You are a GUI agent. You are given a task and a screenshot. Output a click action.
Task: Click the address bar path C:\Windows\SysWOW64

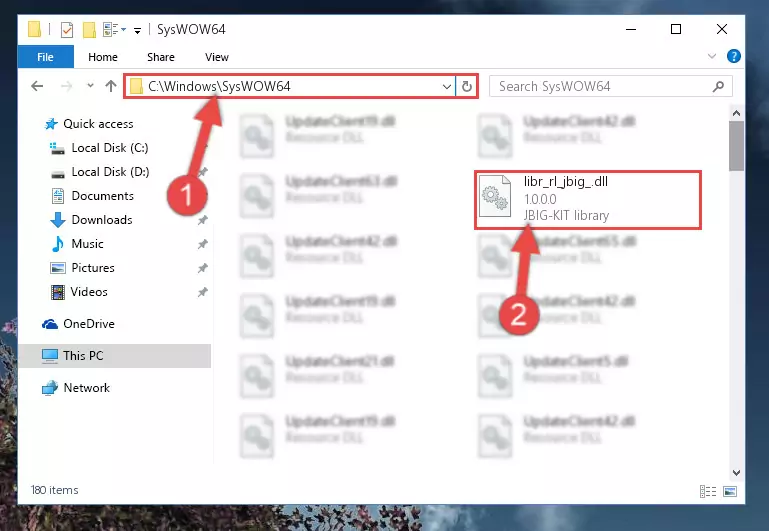(219, 86)
